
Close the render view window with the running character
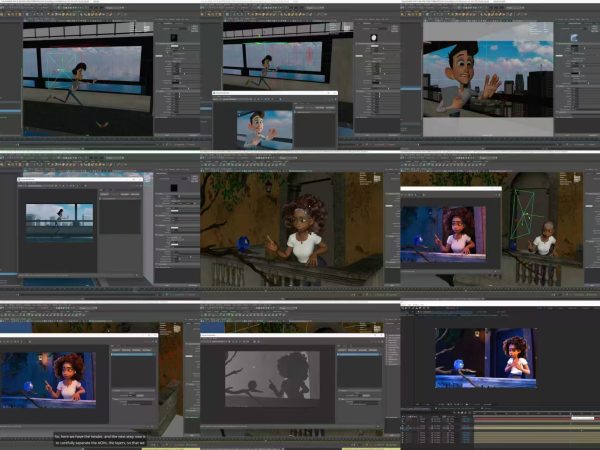141,179
